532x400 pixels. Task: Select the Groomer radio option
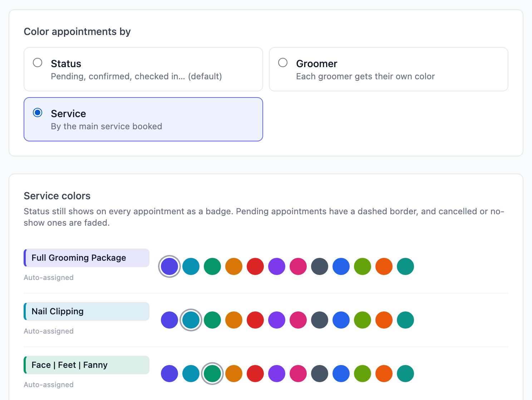(283, 63)
